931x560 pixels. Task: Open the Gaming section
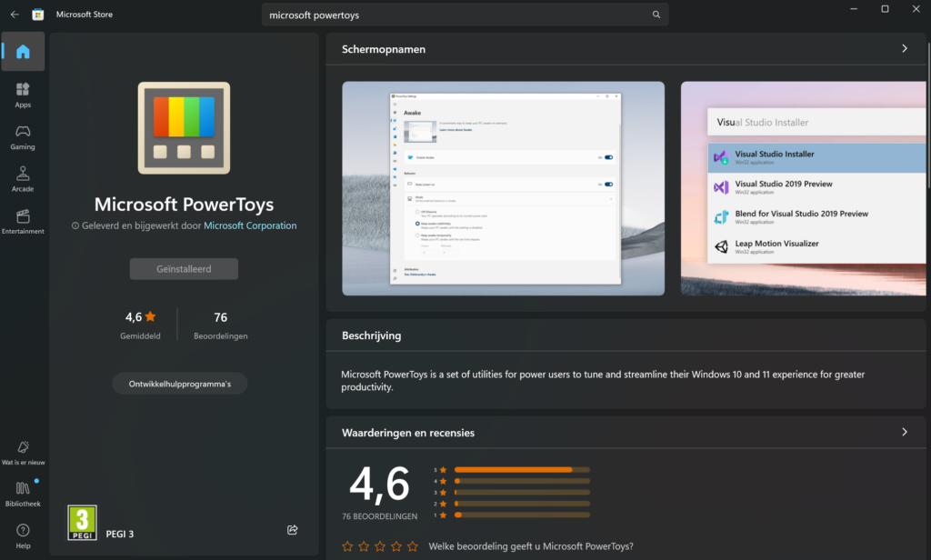point(23,137)
